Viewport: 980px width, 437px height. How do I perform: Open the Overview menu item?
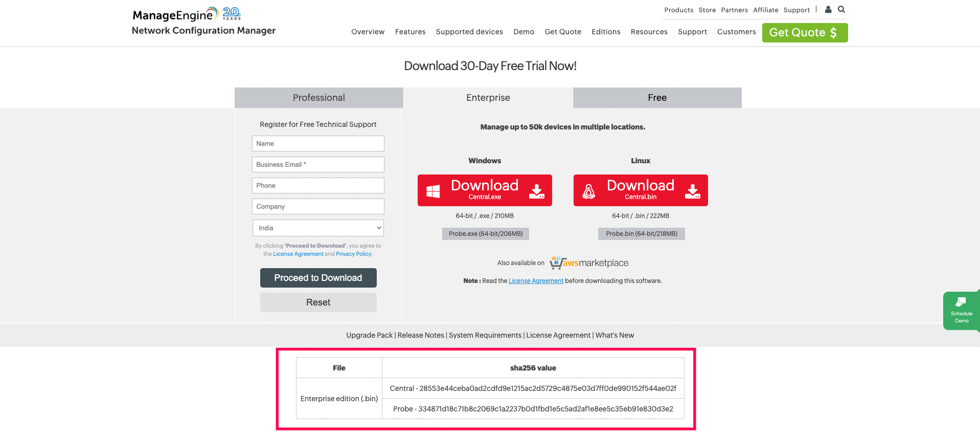tap(368, 32)
